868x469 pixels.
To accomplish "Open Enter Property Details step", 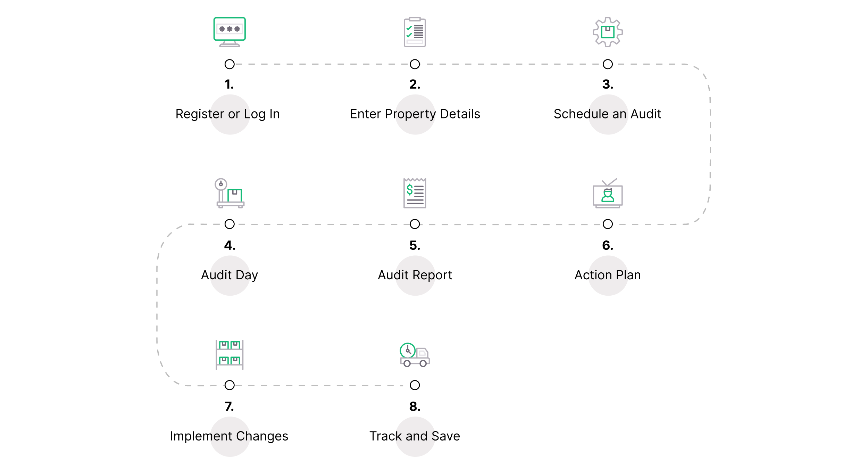I will pyautogui.click(x=415, y=114).
